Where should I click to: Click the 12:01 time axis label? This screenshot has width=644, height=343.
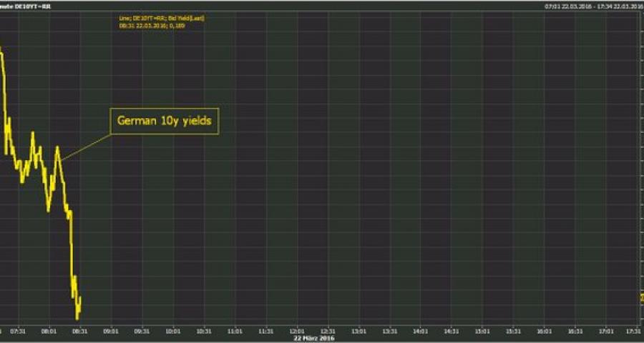tap(296, 331)
